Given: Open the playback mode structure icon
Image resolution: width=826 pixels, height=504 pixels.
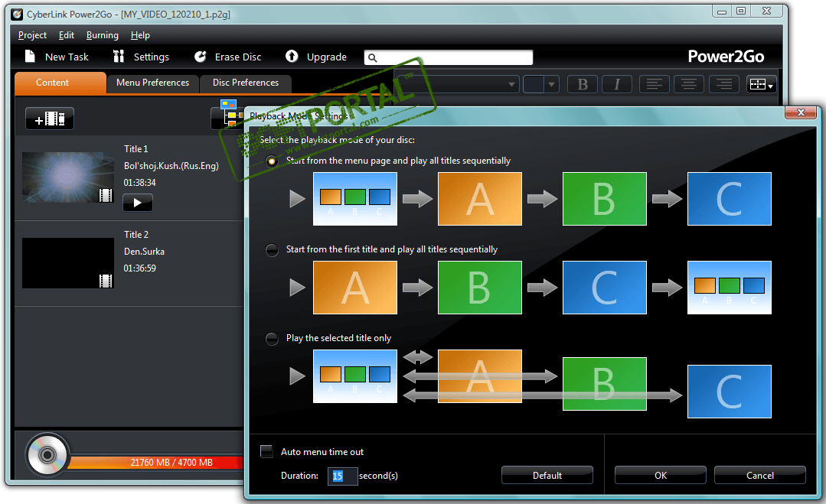Looking at the screenshot, I should (x=229, y=114).
